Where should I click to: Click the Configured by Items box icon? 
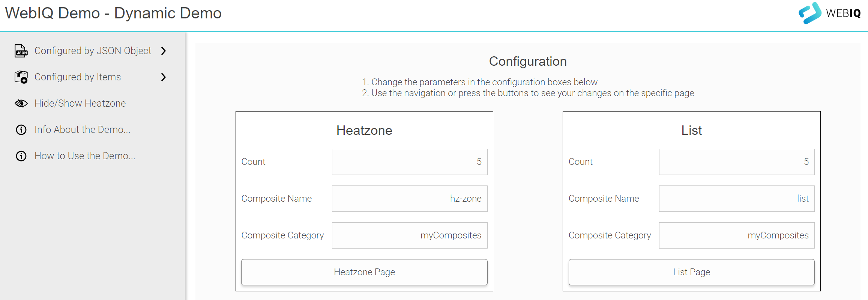click(21, 77)
